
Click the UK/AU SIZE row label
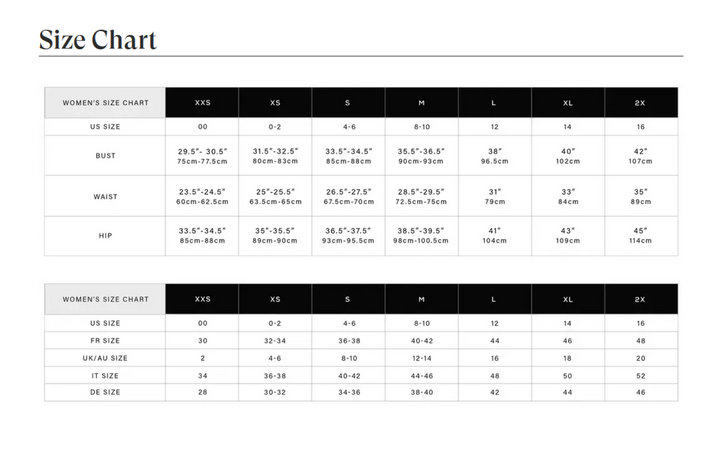[x=105, y=358]
